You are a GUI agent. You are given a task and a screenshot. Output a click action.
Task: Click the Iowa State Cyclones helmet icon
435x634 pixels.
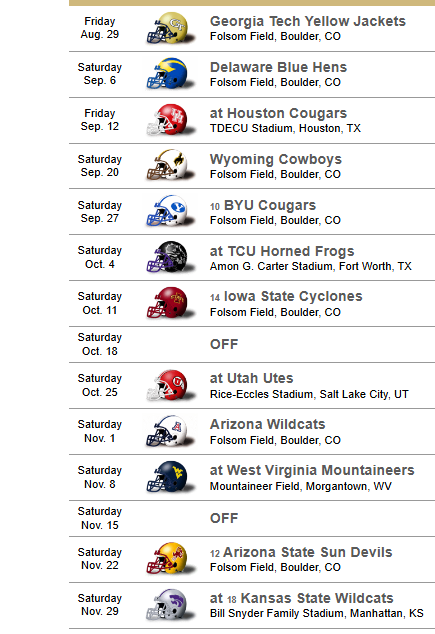click(170, 304)
